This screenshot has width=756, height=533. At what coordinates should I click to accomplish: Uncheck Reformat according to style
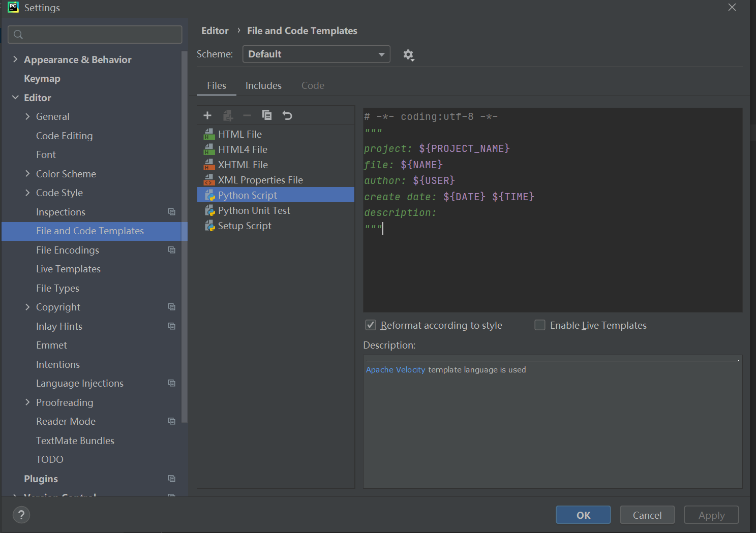click(371, 325)
